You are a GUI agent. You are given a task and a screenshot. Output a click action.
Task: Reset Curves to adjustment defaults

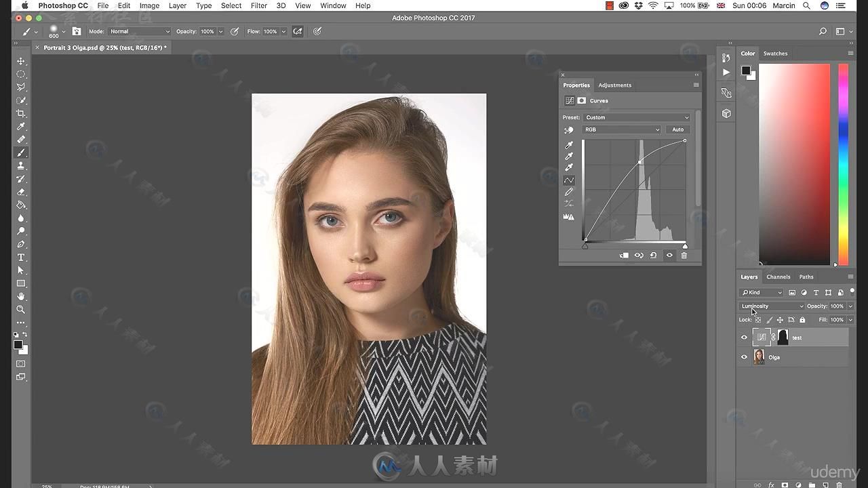(653, 256)
